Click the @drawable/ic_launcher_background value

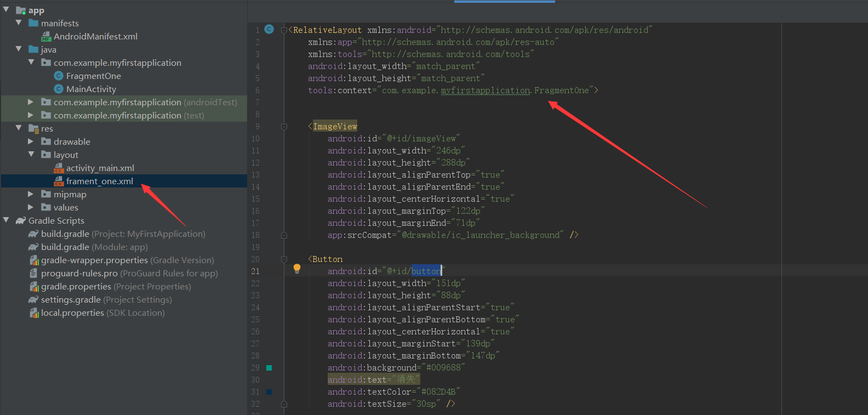point(481,235)
